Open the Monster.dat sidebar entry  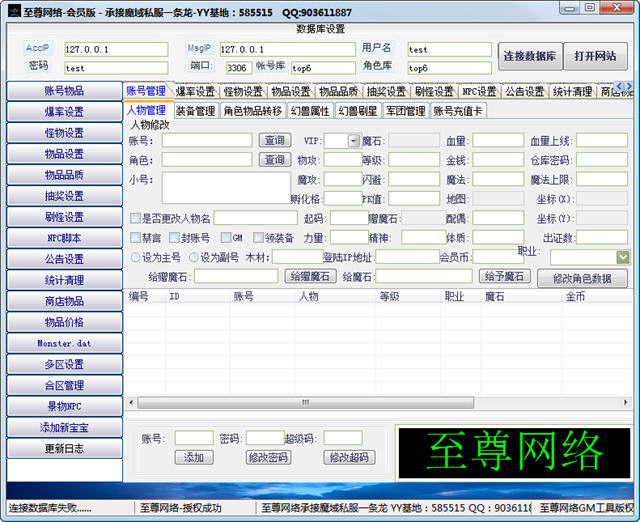coord(64,343)
